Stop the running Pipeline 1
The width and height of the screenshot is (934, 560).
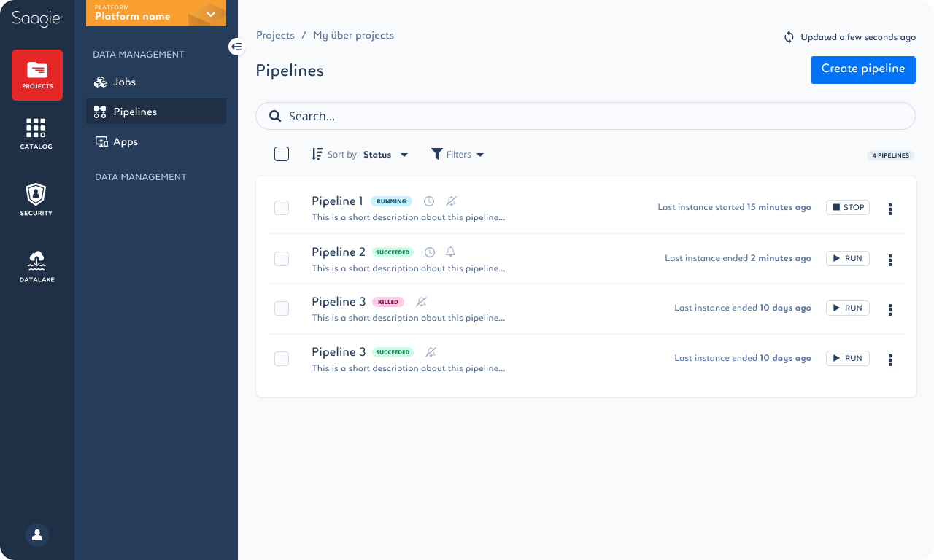[x=848, y=208]
